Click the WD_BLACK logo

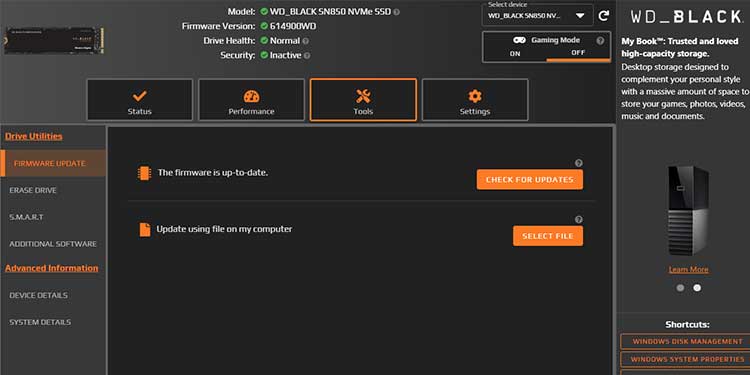(x=686, y=17)
